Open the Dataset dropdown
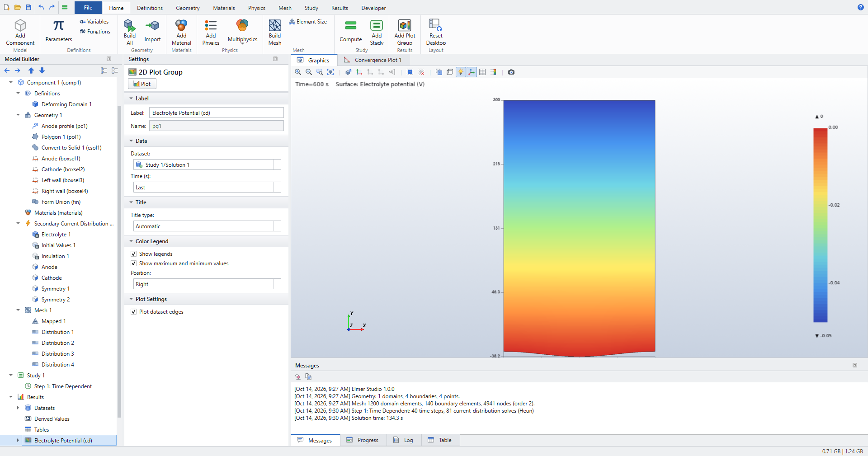 pyautogui.click(x=277, y=165)
